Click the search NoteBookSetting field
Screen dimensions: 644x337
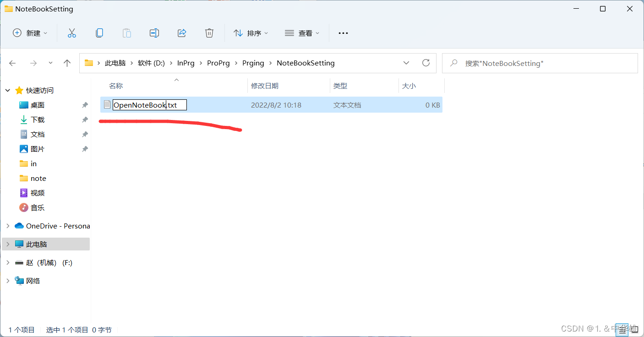coord(540,63)
